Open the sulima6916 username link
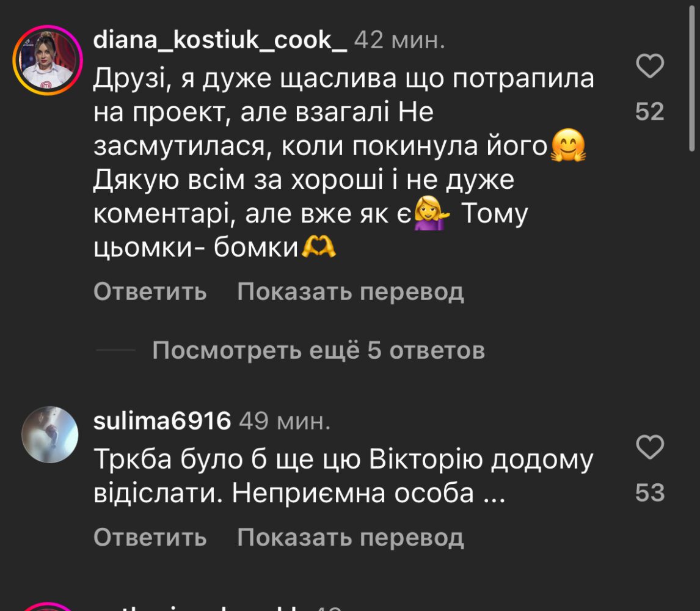 click(x=162, y=421)
